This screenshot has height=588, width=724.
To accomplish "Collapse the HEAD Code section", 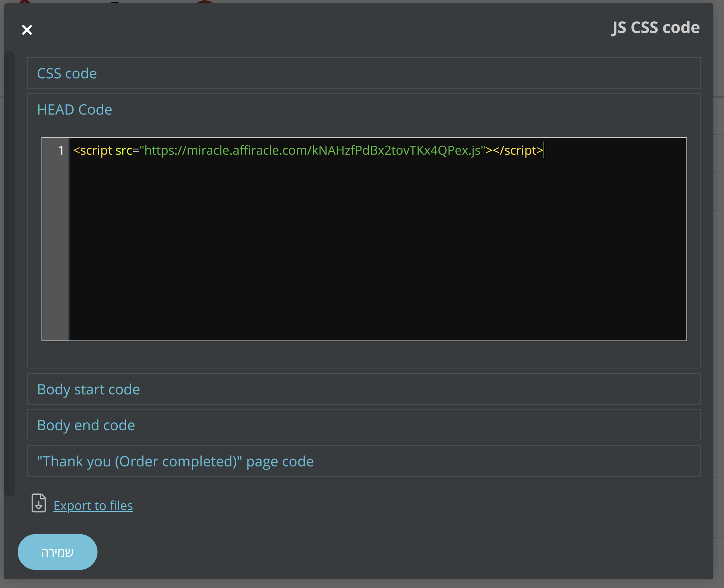I will [74, 110].
